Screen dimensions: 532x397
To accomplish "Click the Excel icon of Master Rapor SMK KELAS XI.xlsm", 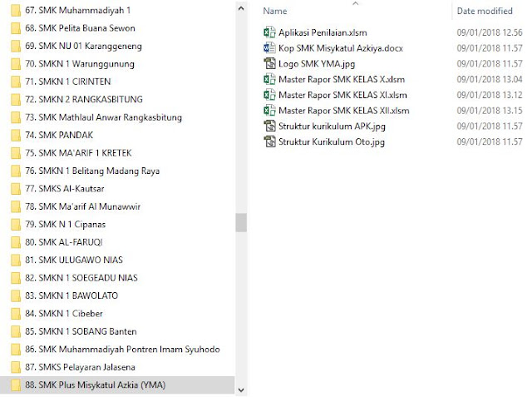I will pyautogui.click(x=269, y=95).
